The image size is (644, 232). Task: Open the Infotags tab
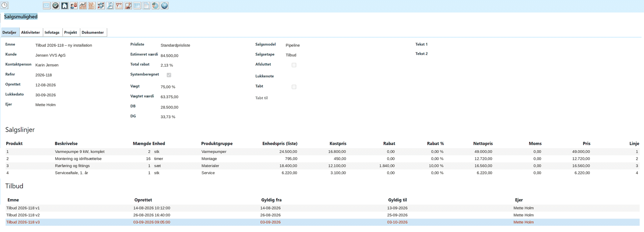coord(52,32)
